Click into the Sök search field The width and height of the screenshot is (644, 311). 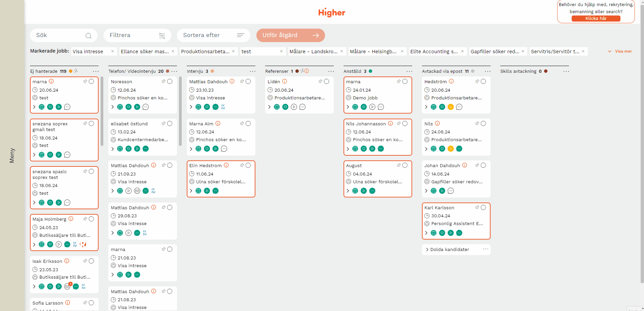tap(59, 35)
